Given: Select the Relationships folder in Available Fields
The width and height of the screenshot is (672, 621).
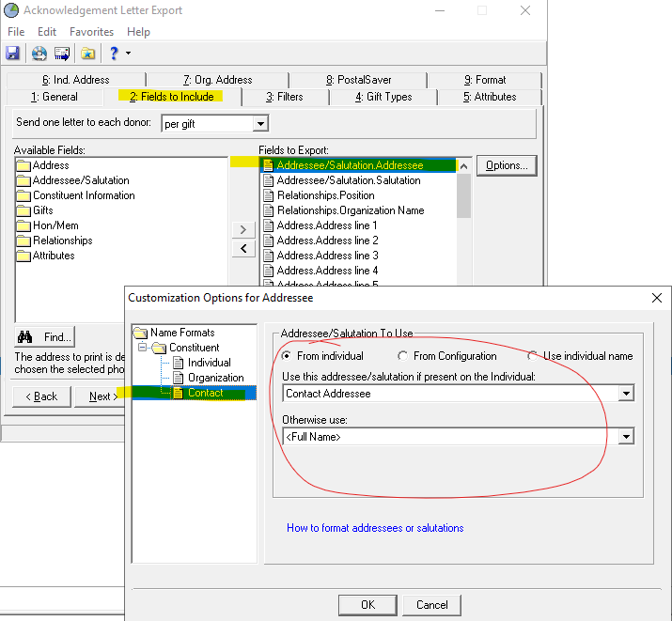Looking at the screenshot, I should (x=55, y=241).
